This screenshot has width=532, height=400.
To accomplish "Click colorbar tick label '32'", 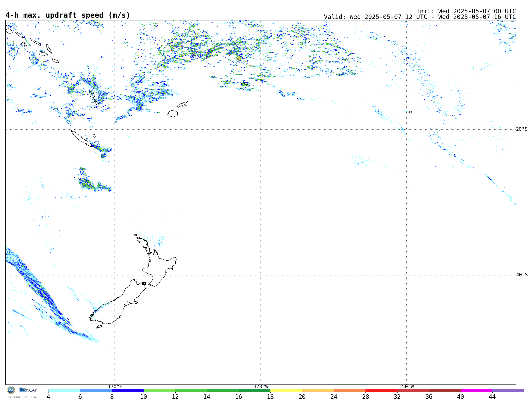I will [x=397, y=397].
